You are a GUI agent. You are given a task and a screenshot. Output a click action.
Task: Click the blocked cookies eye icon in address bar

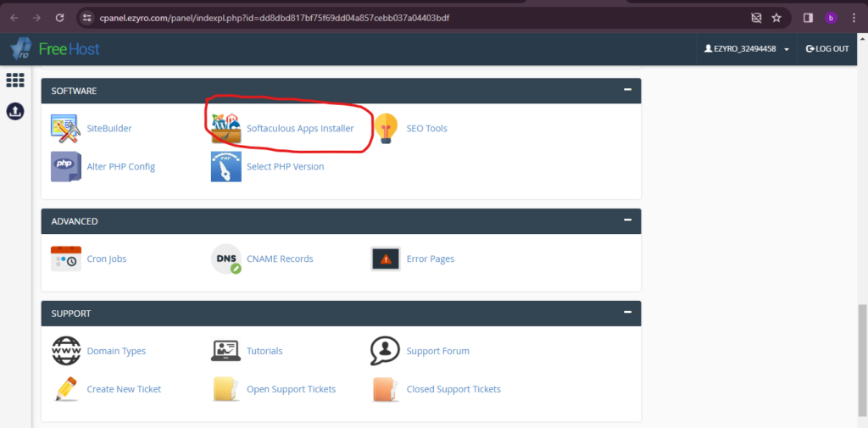pos(756,18)
